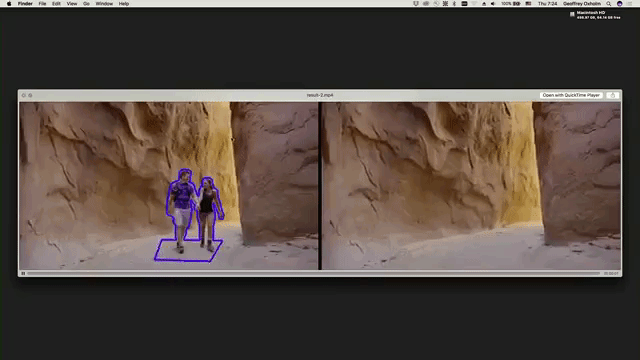Open the Apple menu
The height and width of the screenshot is (360, 640).
9,4
